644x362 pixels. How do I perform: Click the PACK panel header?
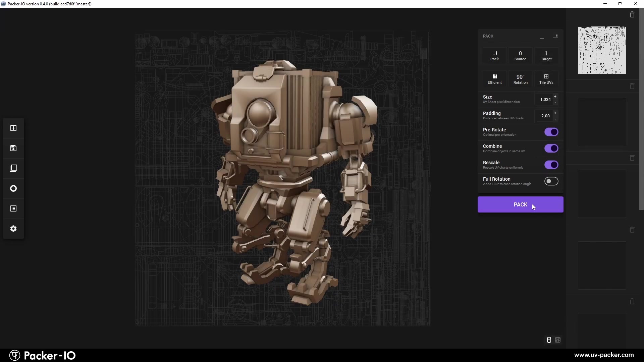pyautogui.click(x=488, y=36)
